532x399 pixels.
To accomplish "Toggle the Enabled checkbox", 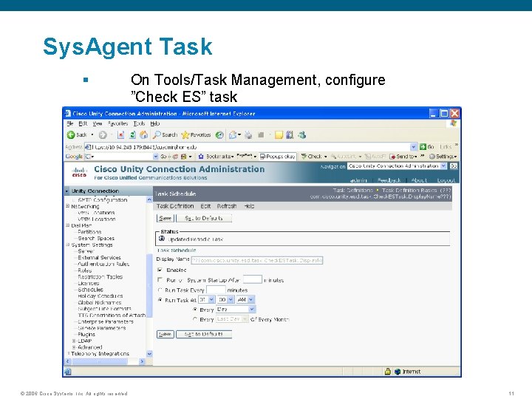I will (160, 270).
